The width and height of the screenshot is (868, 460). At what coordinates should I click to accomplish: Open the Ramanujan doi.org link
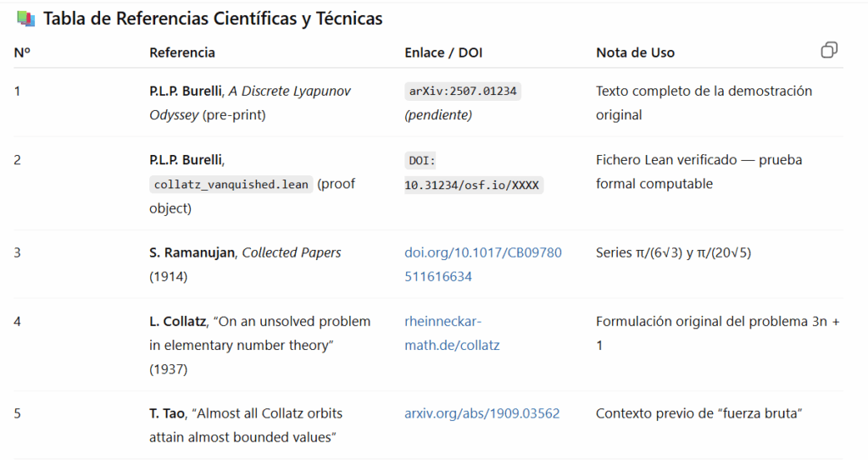pyautogui.click(x=482, y=264)
